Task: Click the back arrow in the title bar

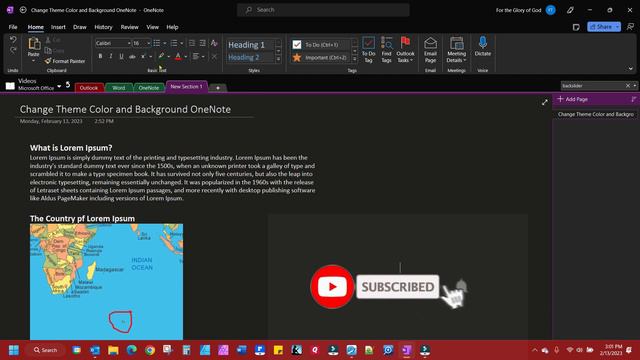Action: point(23,10)
